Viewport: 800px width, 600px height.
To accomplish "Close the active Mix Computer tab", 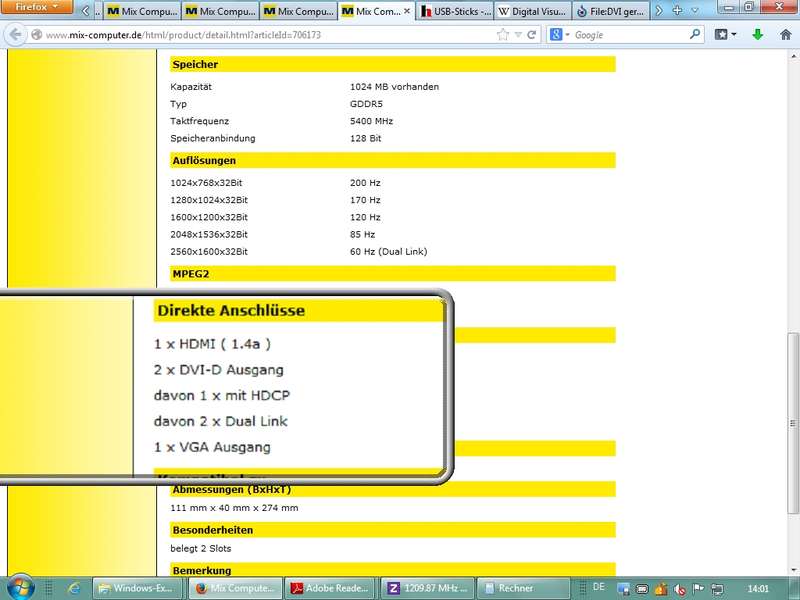I will [x=406, y=12].
